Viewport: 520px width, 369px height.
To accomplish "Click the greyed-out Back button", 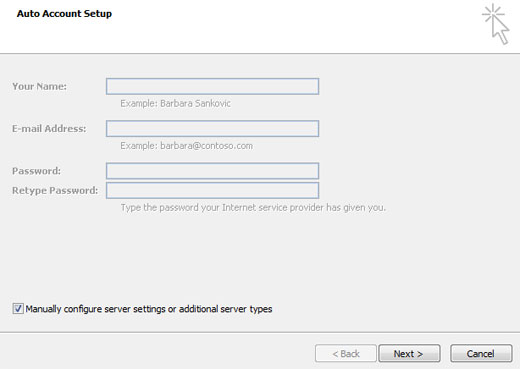I will click(x=346, y=353).
